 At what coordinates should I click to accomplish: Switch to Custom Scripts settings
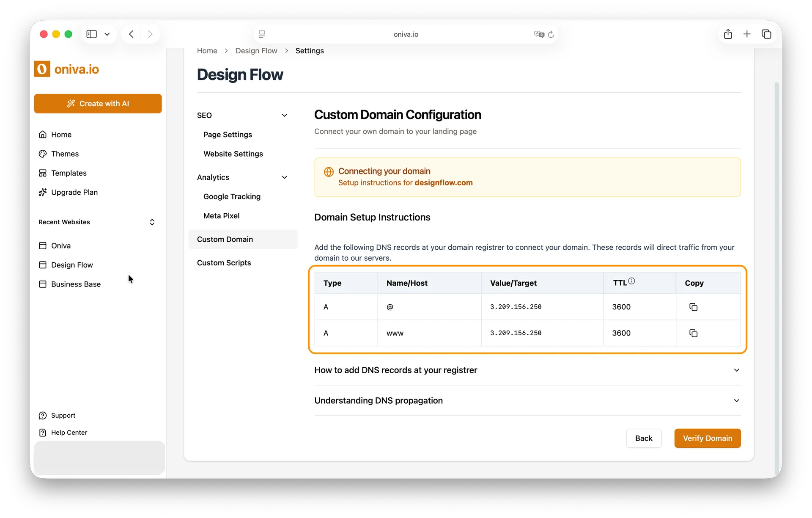[x=224, y=263]
